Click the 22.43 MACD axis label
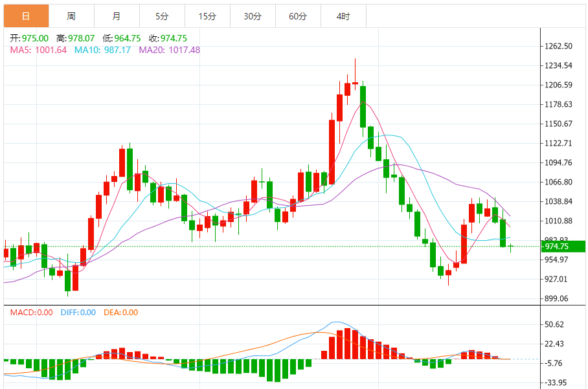 (554, 344)
